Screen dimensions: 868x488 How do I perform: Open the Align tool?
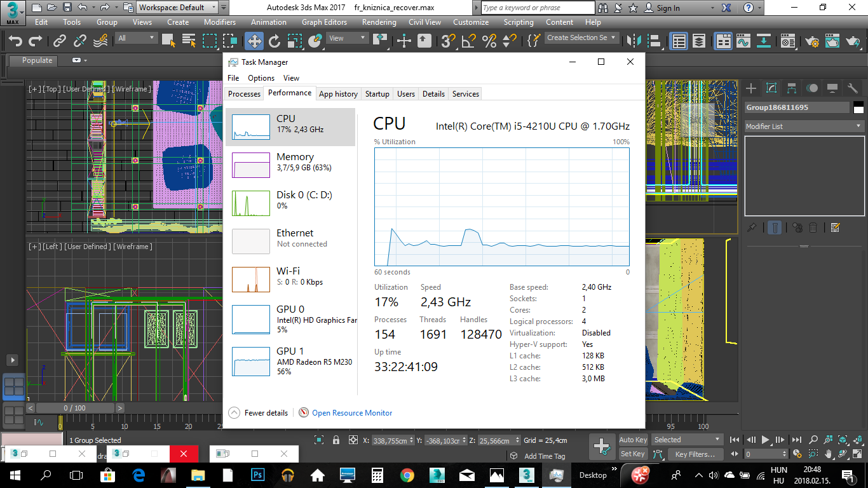pos(653,41)
